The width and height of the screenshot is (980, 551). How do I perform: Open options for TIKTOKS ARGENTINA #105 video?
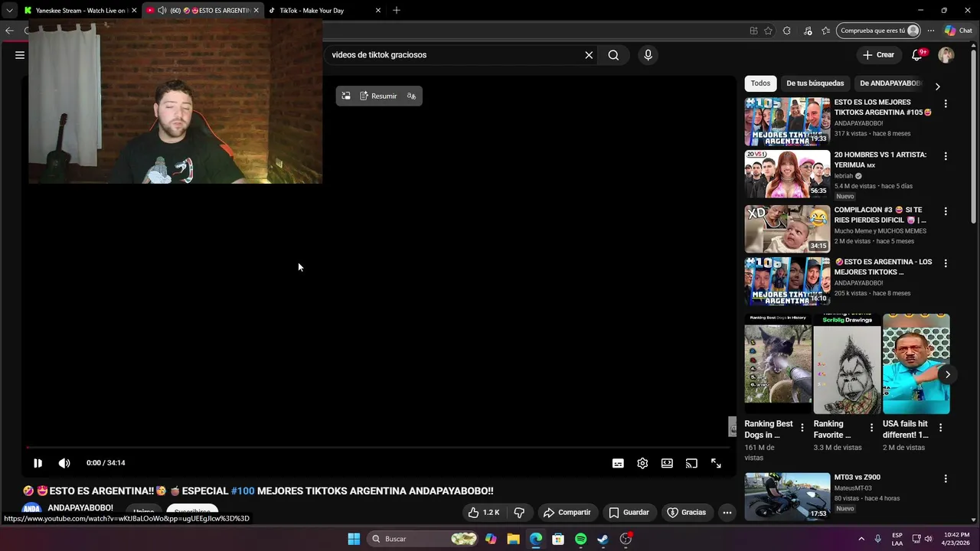946,103
